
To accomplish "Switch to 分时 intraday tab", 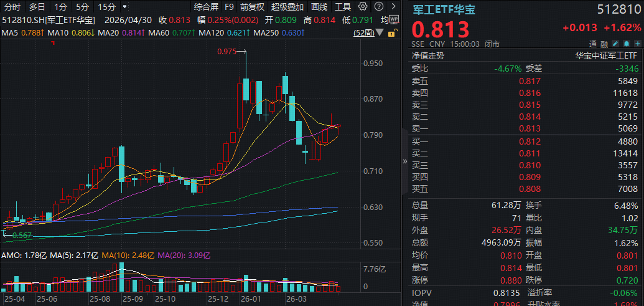I will click(x=12, y=7).
